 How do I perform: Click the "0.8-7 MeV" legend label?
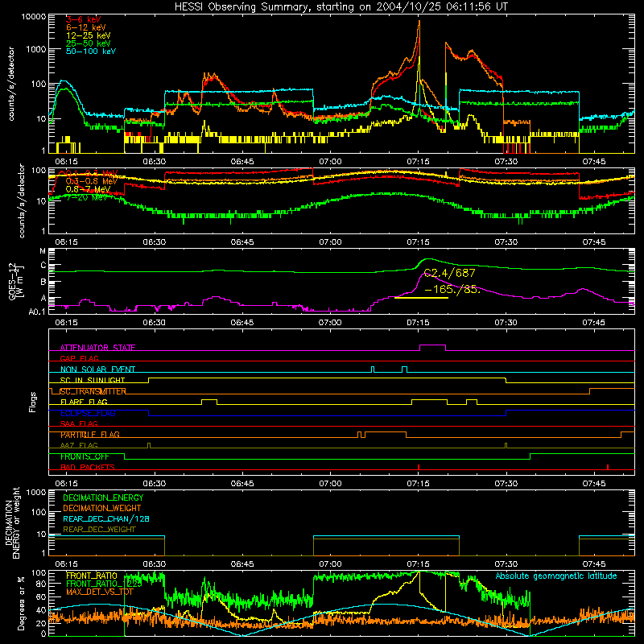pyautogui.click(x=88, y=189)
